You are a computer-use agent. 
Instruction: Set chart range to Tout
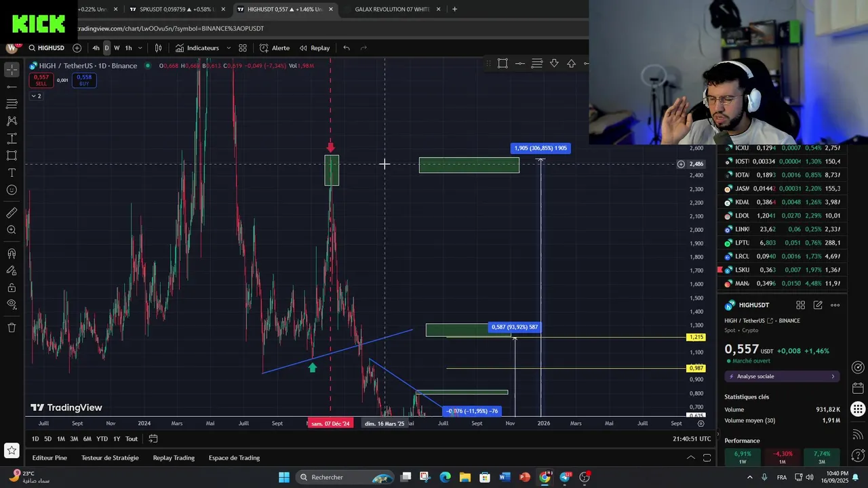click(x=132, y=439)
